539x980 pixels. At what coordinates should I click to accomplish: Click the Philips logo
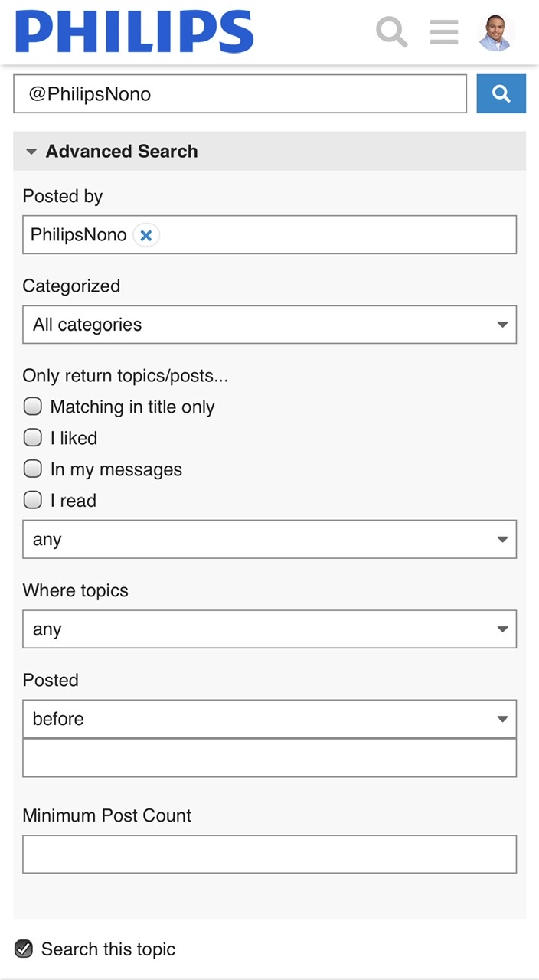(x=134, y=32)
